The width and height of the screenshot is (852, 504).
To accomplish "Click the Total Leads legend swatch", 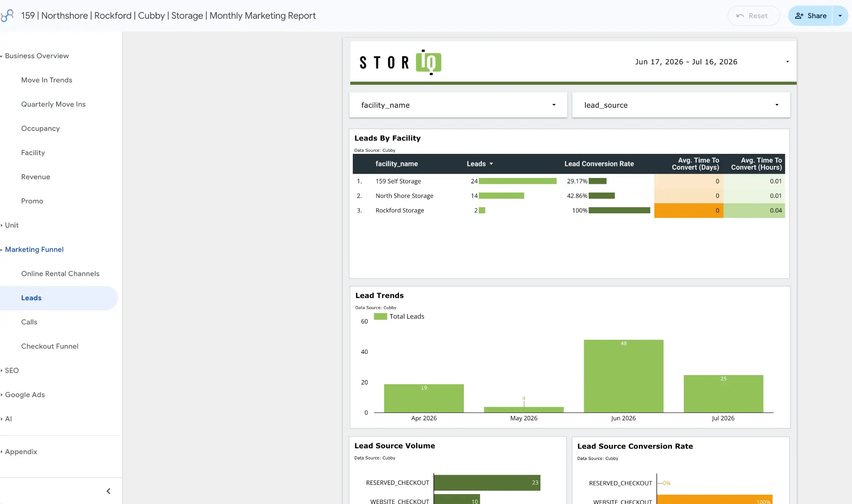I will pos(380,316).
